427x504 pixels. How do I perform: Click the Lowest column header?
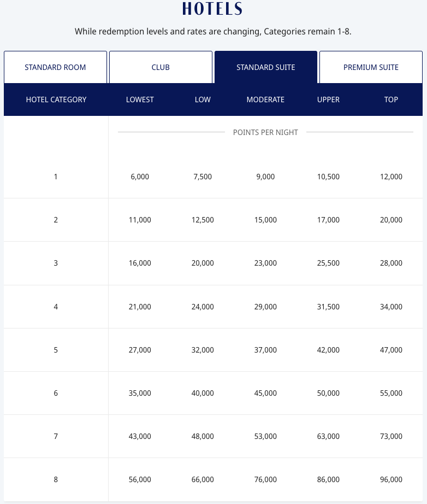point(140,99)
